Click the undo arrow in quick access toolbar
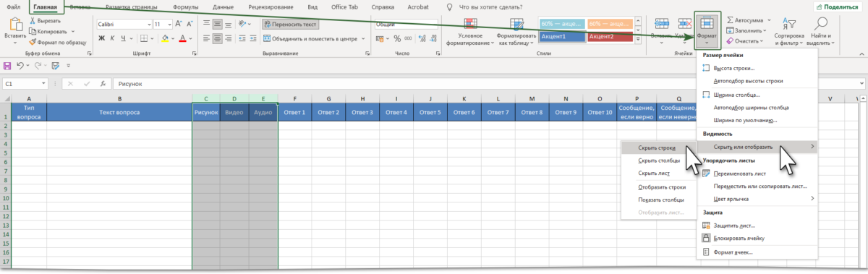 (20, 66)
